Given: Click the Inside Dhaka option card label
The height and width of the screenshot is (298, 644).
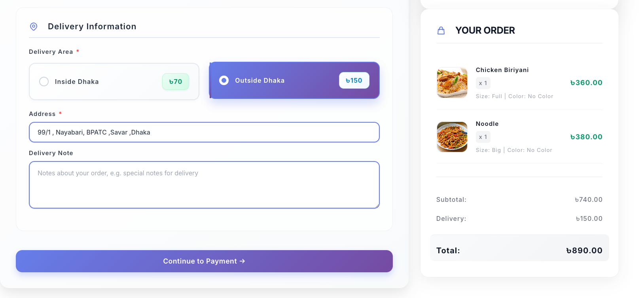Looking at the screenshot, I should pyautogui.click(x=77, y=82).
